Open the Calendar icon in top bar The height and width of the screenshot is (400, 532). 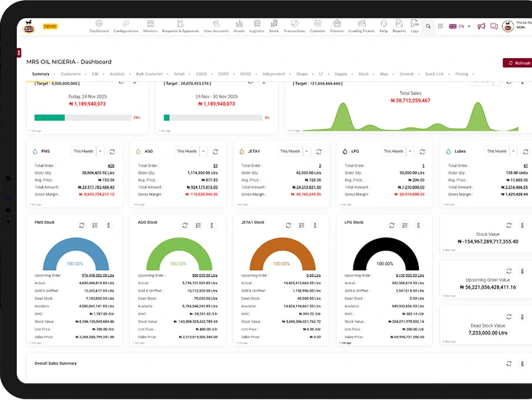pyautogui.click(x=317, y=26)
